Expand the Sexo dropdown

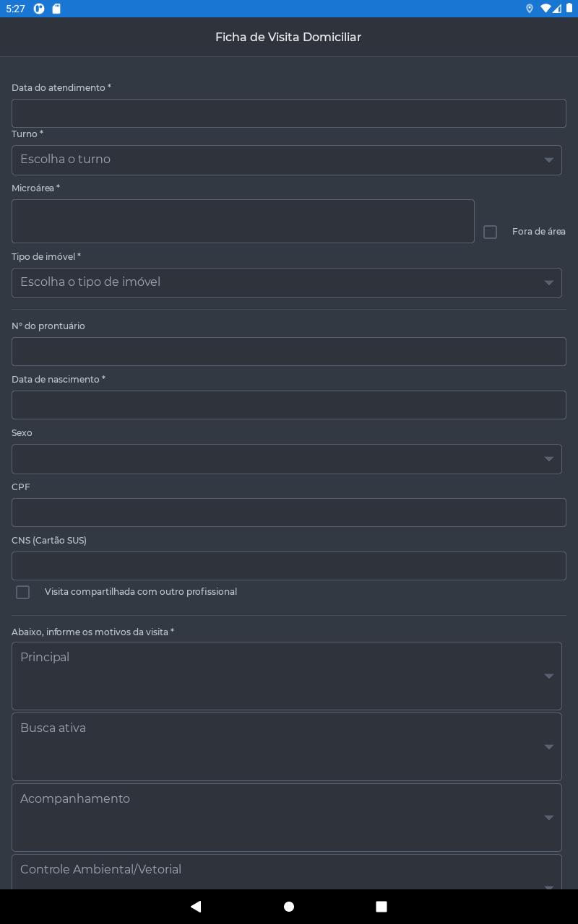coord(287,458)
